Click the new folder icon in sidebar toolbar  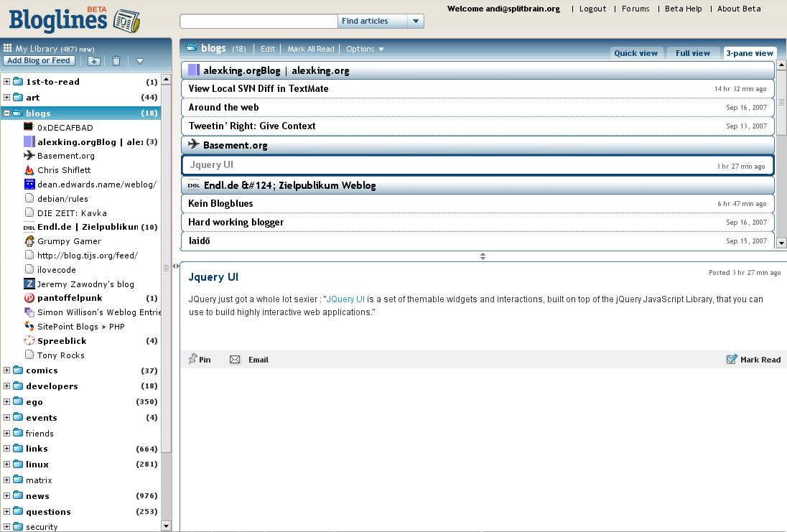pyautogui.click(x=94, y=61)
